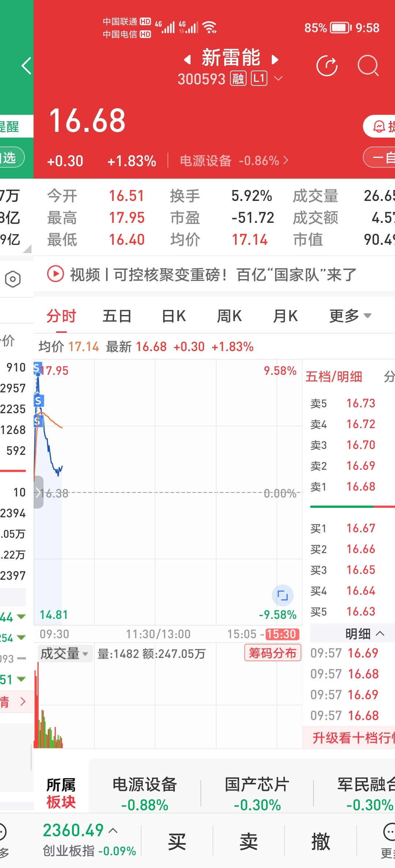Expand left side panel arrow handle
Viewport: 395px width, 868px height.
tap(38, 492)
